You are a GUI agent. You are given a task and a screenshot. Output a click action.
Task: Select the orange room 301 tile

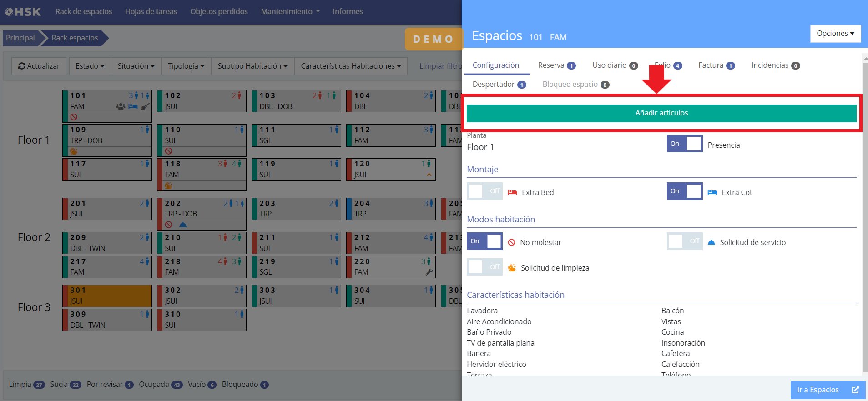tap(107, 296)
